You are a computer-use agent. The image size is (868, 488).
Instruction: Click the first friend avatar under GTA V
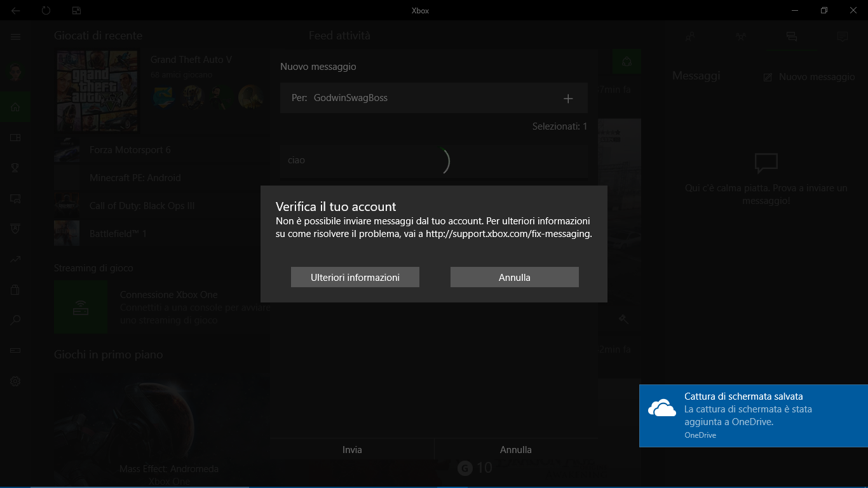(x=163, y=97)
